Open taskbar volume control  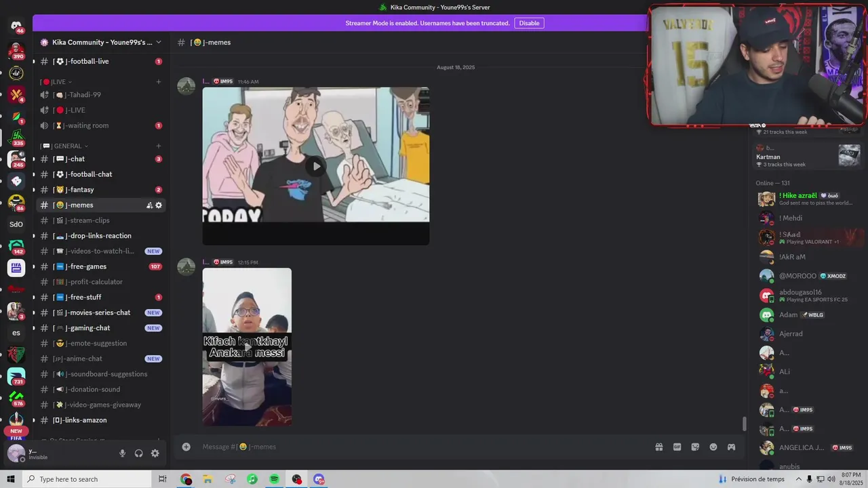pos(831,479)
